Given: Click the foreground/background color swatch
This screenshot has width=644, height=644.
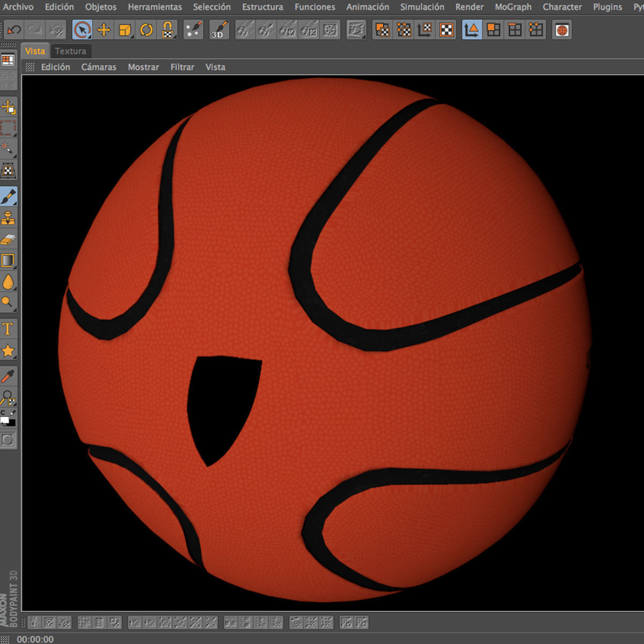Looking at the screenshot, I should point(8,419).
